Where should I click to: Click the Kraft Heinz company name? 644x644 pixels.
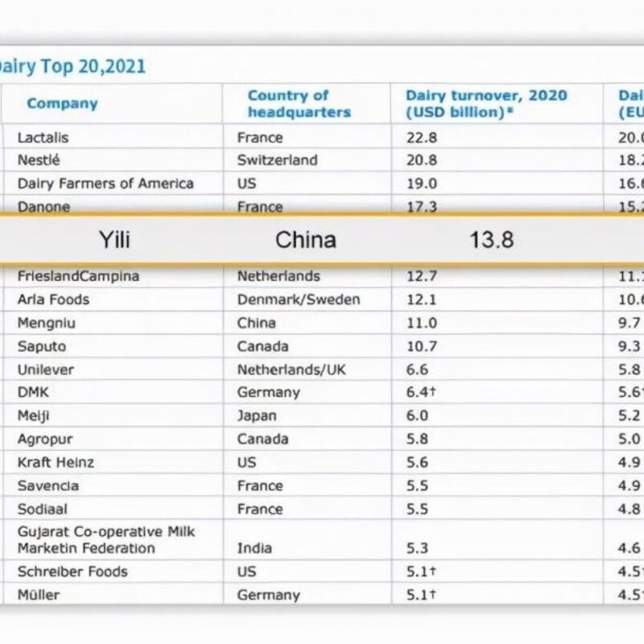click(56, 463)
